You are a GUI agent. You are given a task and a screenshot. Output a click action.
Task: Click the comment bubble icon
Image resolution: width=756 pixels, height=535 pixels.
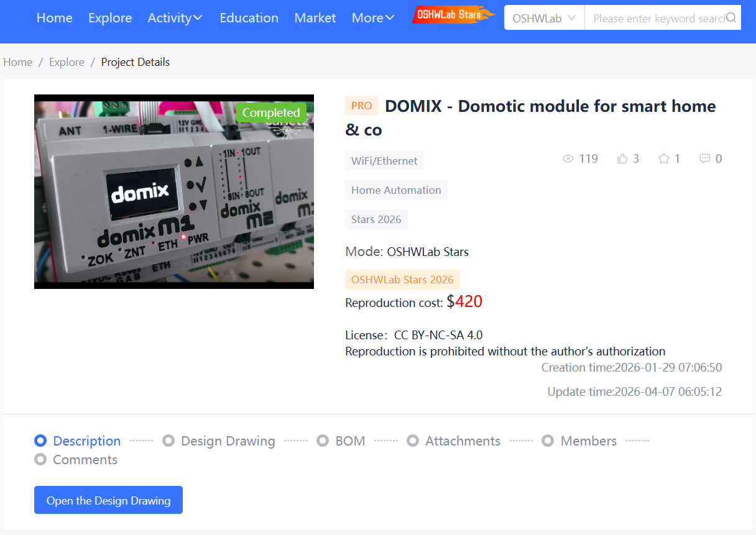coord(705,159)
